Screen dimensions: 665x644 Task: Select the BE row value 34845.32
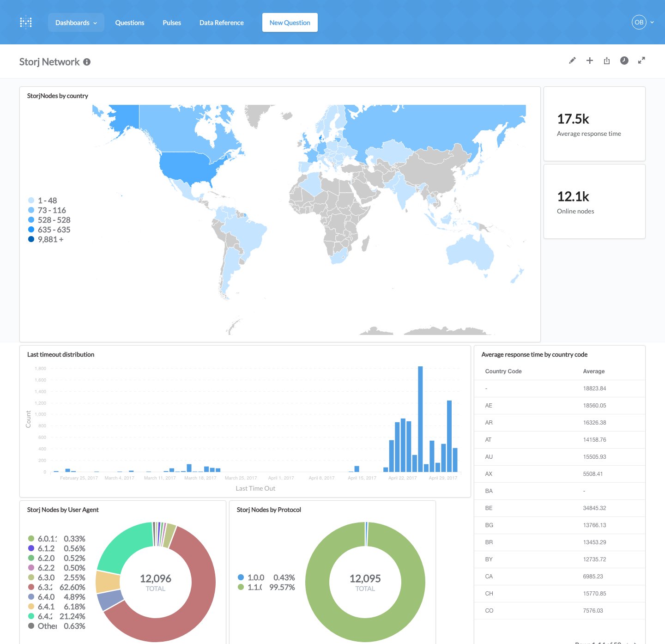coord(595,508)
